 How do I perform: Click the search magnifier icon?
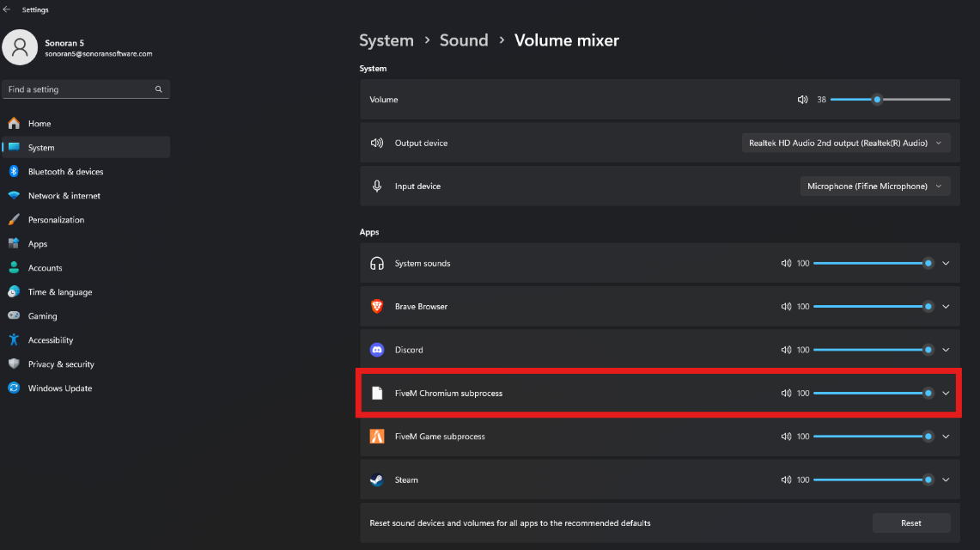click(x=159, y=89)
